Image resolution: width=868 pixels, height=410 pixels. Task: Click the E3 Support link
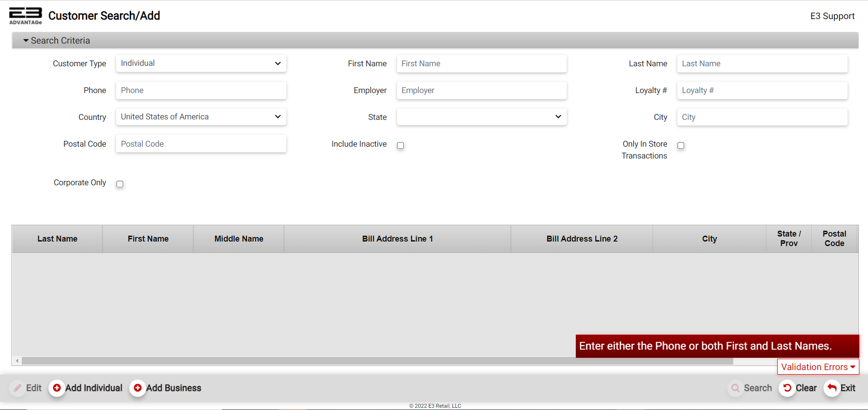[x=832, y=16]
